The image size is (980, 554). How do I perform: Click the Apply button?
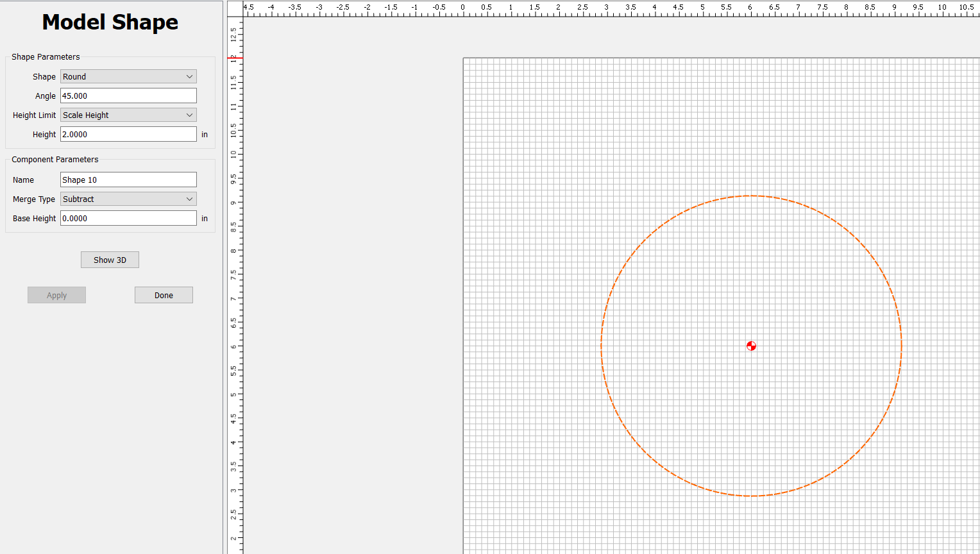pos(56,295)
